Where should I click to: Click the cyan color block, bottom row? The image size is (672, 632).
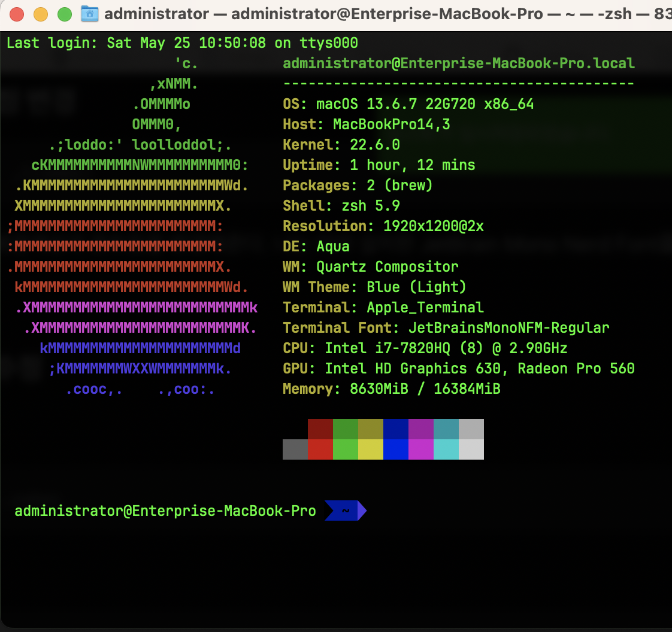click(446, 449)
